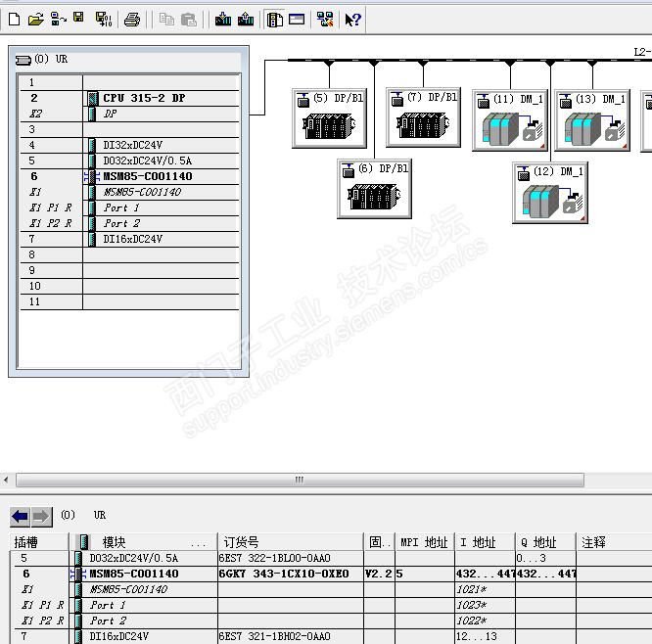
Task: Select drive station (13) DM_1
Action: (x=592, y=120)
